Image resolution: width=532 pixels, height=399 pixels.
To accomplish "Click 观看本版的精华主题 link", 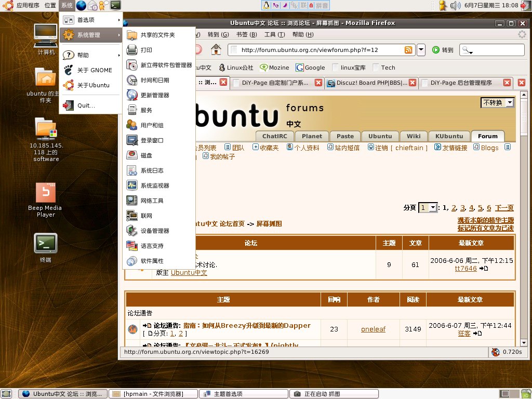I will pos(486,220).
